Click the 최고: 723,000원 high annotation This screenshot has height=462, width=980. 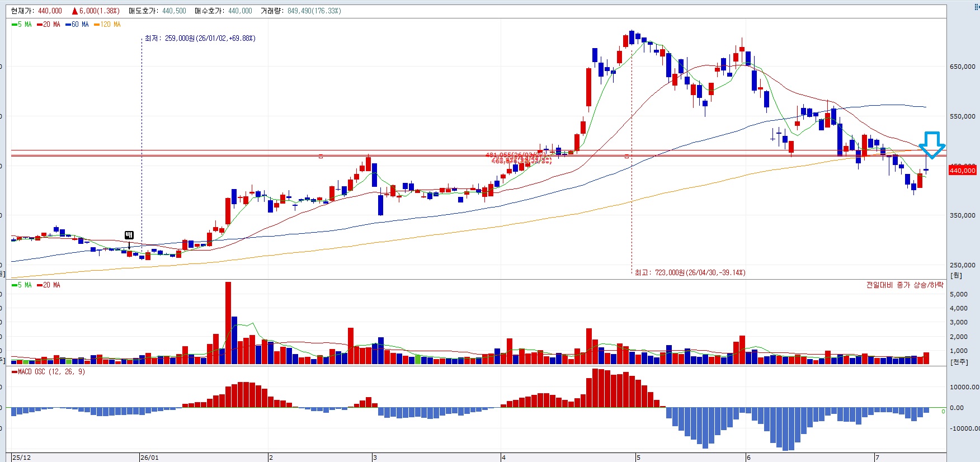(x=690, y=273)
